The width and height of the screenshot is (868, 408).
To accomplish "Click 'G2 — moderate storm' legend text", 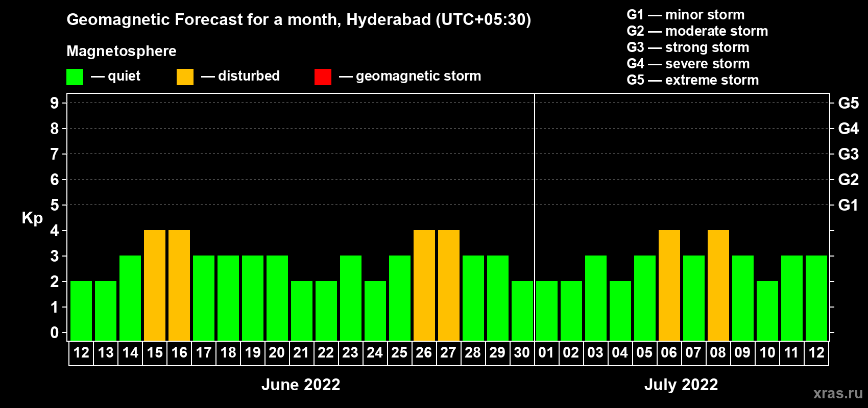I will pos(697,31).
